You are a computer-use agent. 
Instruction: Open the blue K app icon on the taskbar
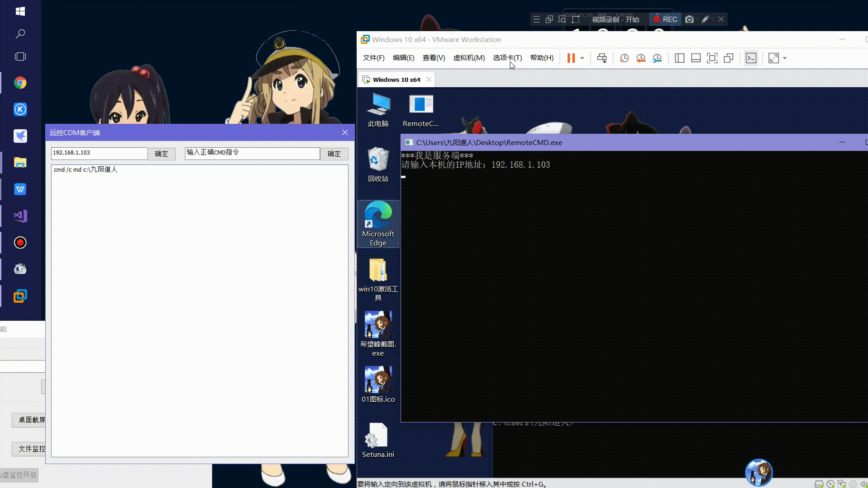point(20,109)
